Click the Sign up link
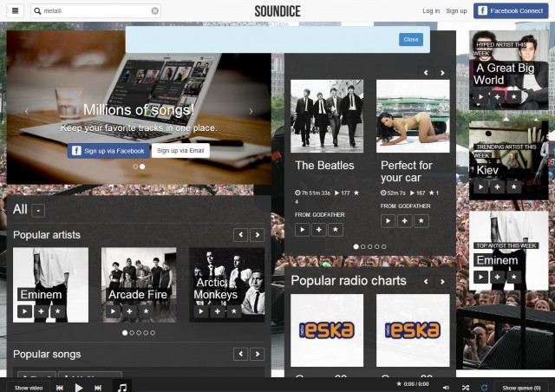 pos(456,11)
